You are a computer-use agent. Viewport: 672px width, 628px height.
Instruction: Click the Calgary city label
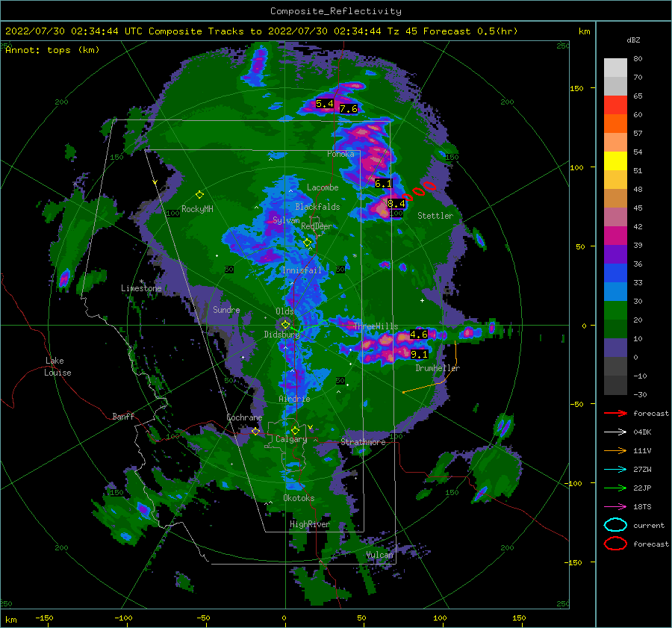291,439
